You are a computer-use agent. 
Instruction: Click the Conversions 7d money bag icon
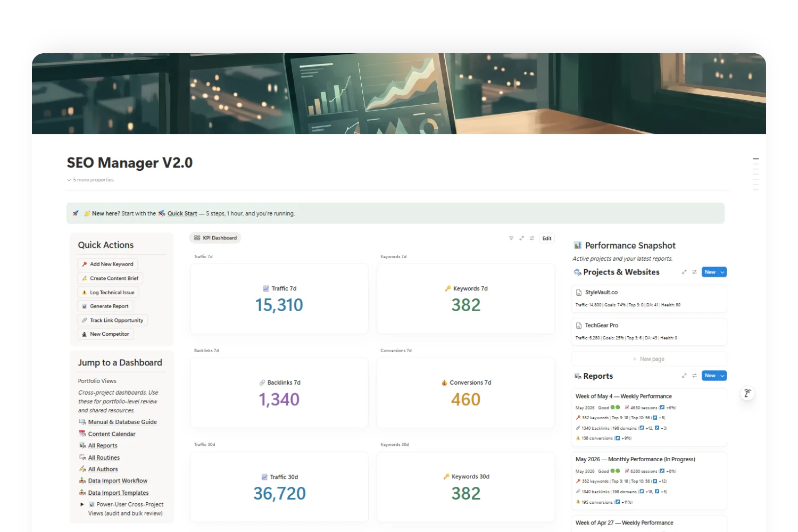[444, 383]
